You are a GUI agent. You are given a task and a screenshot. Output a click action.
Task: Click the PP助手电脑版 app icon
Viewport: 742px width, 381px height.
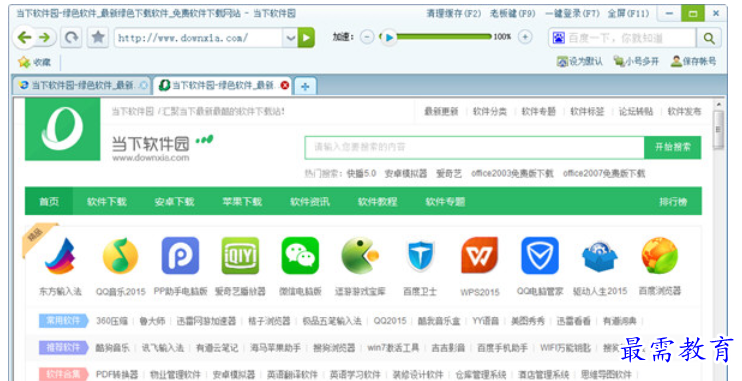[180, 256]
